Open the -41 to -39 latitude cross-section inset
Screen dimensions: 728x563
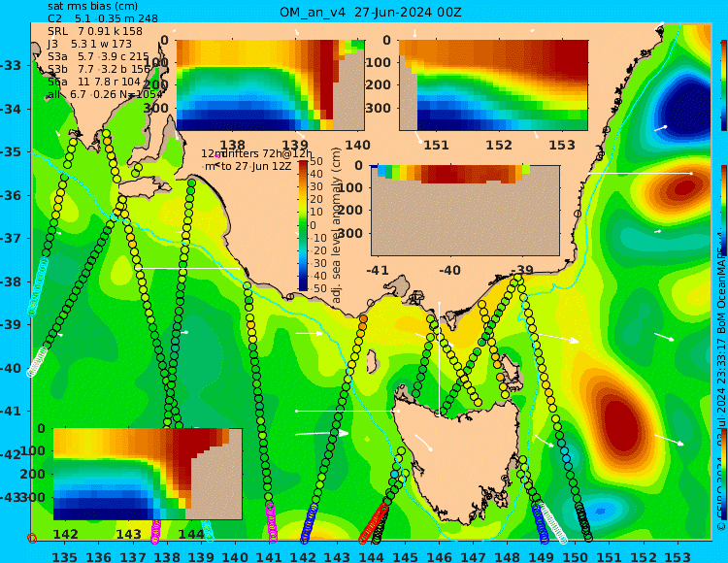465,211
